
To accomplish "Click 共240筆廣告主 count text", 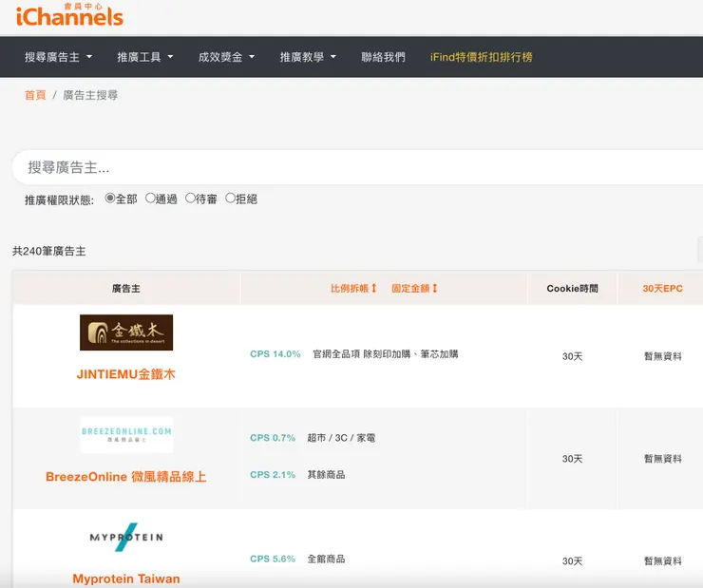I will pyautogui.click(x=48, y=251).
